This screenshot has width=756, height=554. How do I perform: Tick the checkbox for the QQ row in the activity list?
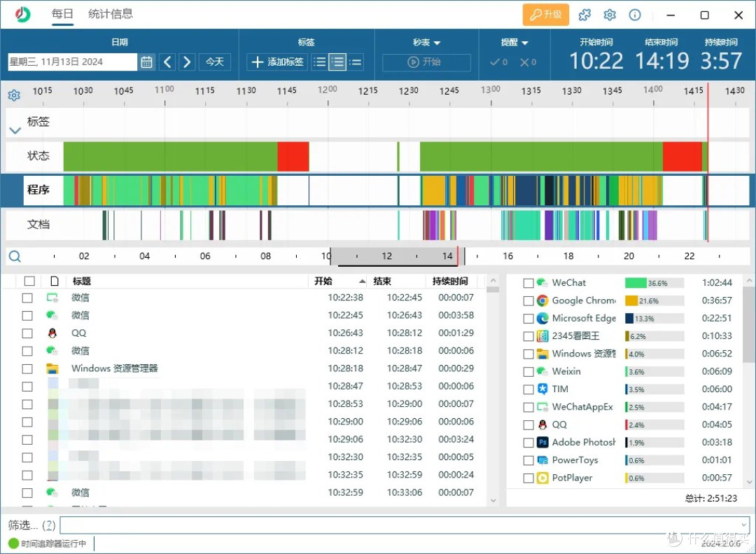tap(27, 333)
